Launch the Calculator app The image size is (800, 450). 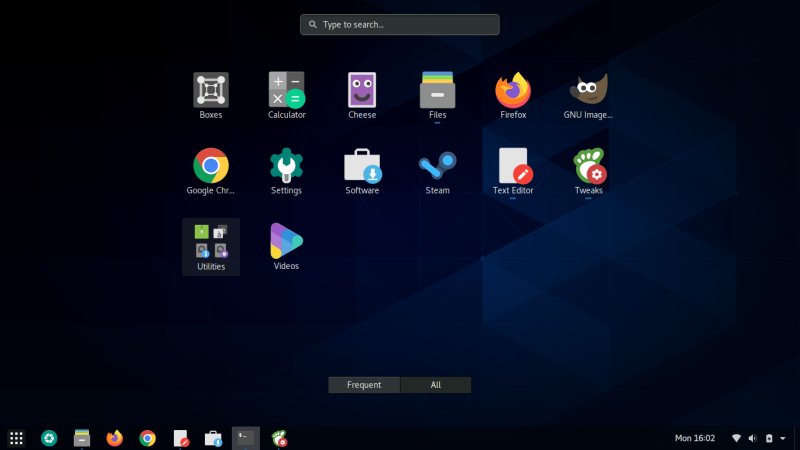point(286,91)
